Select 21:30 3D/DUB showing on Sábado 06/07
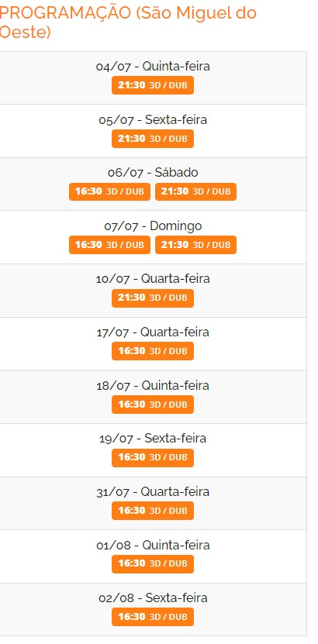Screen dimensions: 318x644 pos(195,191)
